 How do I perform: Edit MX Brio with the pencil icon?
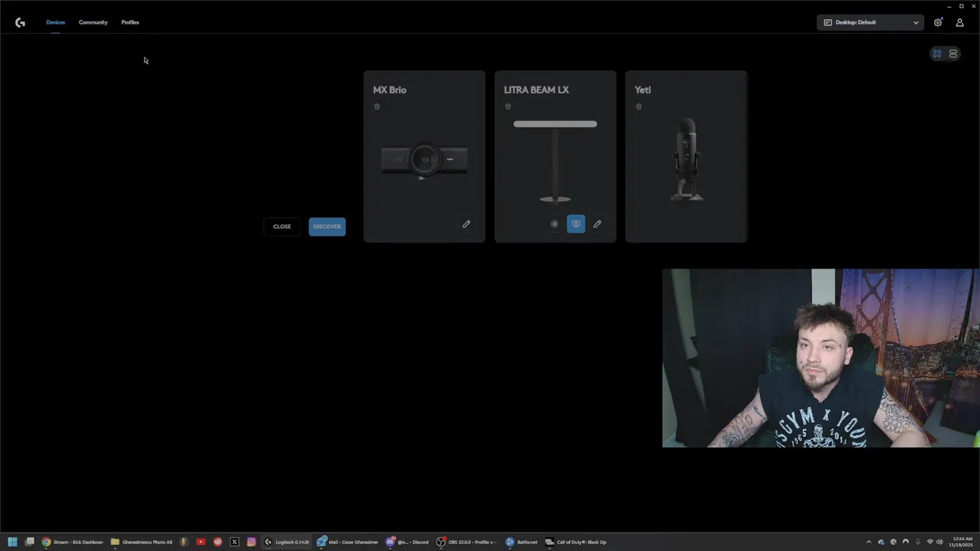click(x=466, y=224)
